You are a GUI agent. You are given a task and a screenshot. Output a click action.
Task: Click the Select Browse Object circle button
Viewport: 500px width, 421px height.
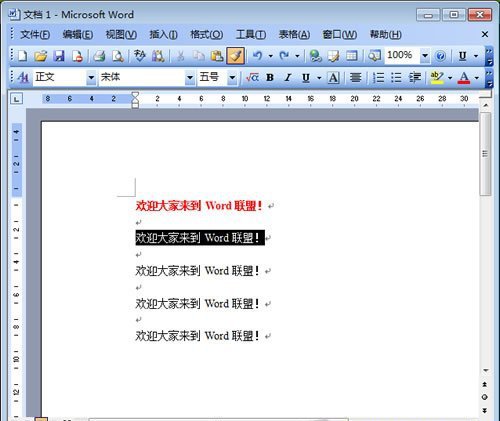click(485, 397)
